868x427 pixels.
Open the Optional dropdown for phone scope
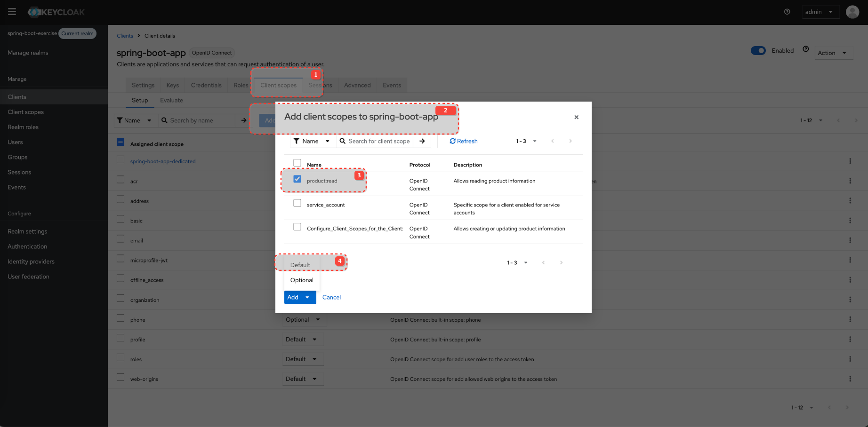coord(304,319)
